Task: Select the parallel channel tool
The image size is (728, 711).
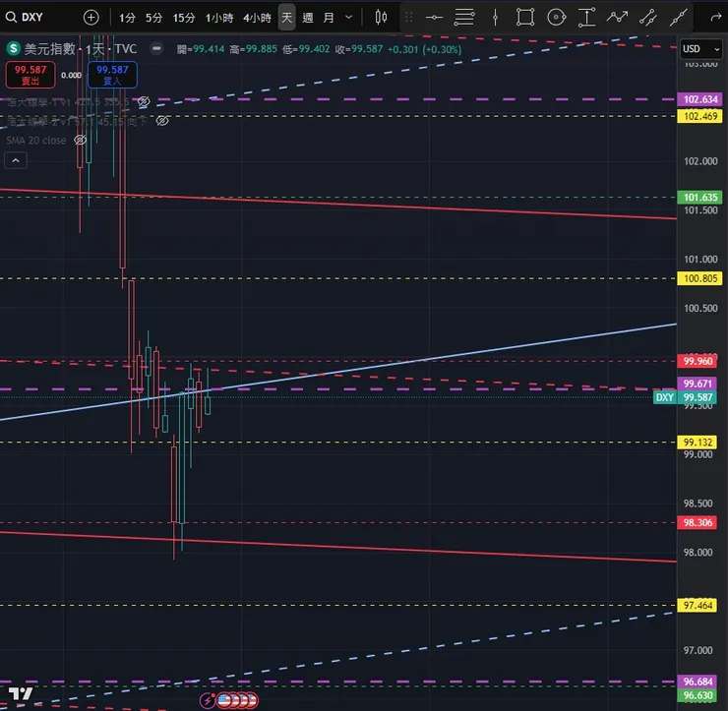Action: pyautogui.click(x=647, y=18)
